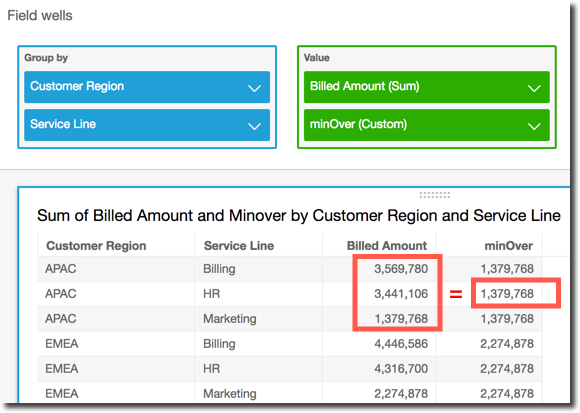Grab the dotted drag handle above the table
This screenshot has width=580, height=413.
(435, 195)
